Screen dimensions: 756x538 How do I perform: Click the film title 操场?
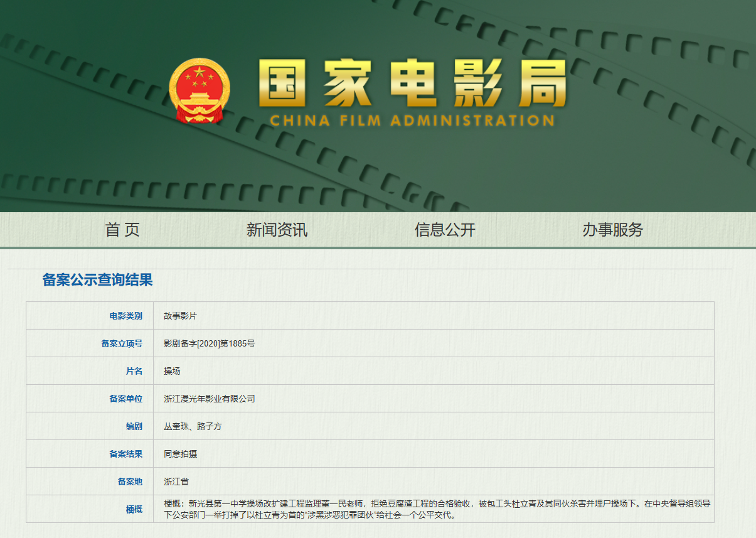[172, 371]
